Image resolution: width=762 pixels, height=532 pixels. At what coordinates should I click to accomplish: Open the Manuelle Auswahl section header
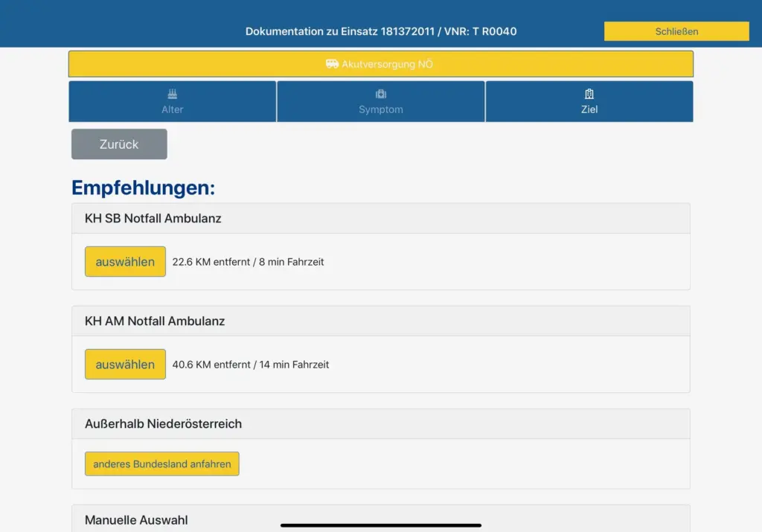pos(136,520)
